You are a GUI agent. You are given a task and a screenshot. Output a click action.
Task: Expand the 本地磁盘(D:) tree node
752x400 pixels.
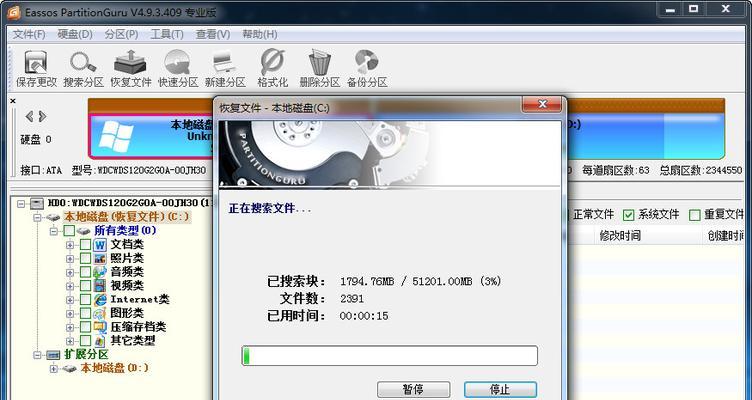tap(54, 369)
